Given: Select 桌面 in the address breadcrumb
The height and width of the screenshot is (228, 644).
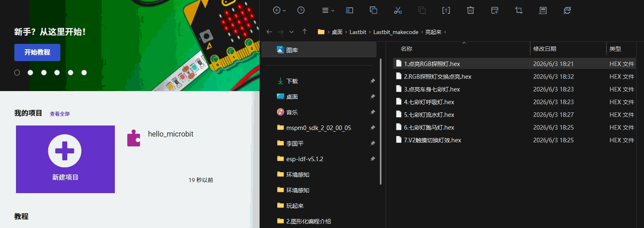Looking at the screenshot, I should (337, 32).
